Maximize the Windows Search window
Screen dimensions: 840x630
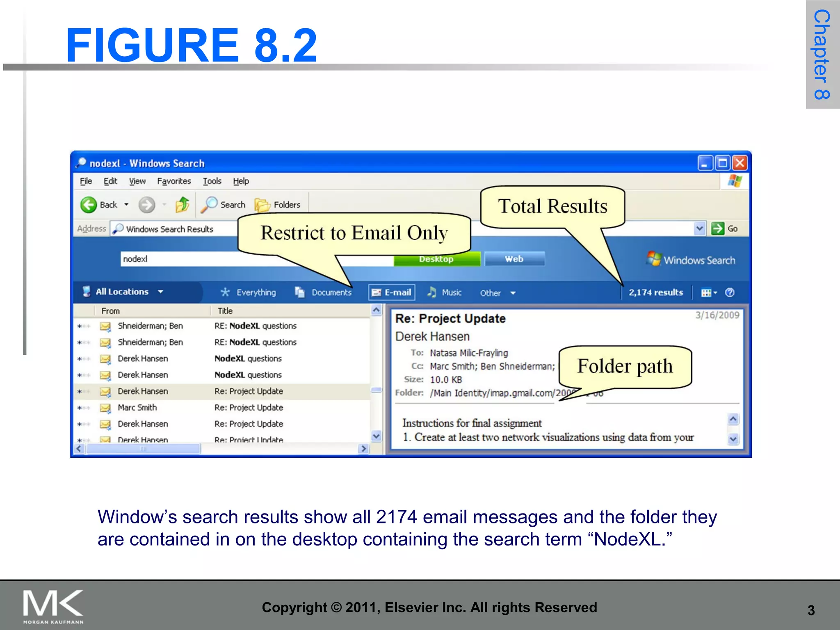[722, 163]
